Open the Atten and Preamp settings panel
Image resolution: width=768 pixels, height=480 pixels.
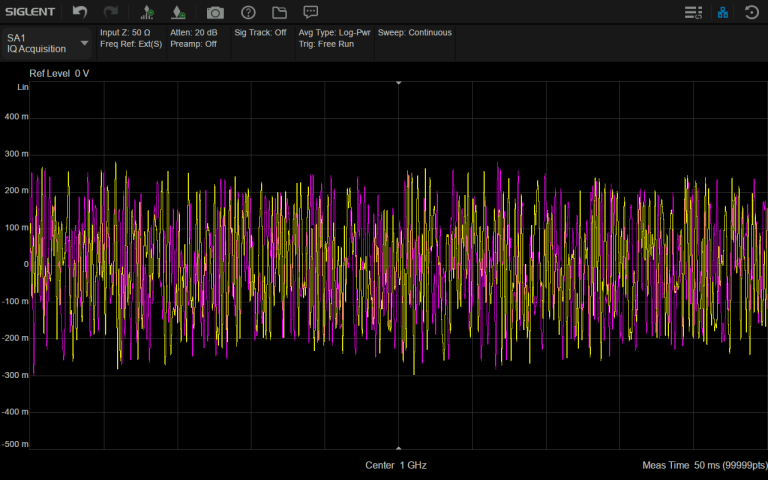point(194,39)
